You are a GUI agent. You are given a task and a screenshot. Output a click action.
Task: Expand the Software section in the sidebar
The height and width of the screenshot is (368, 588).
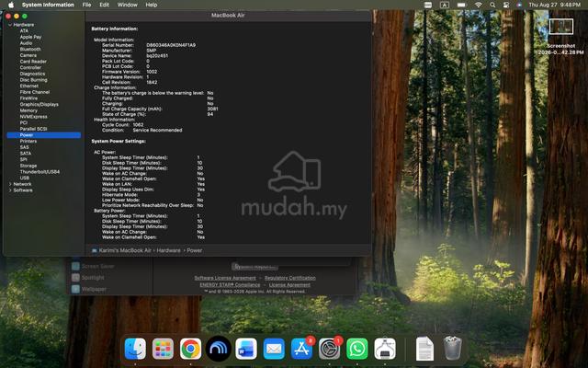tap(10, 190)
